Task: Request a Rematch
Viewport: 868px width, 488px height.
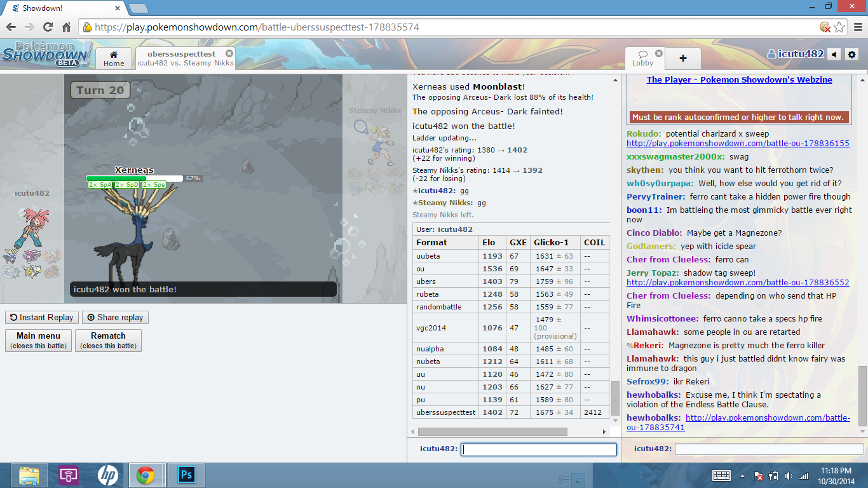Action: coord(108,340)
